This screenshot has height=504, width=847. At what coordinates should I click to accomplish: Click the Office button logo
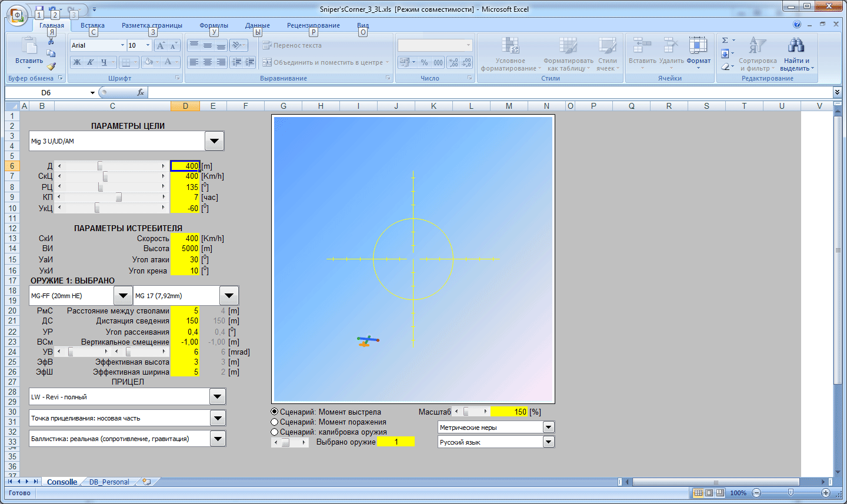[17, 15]
